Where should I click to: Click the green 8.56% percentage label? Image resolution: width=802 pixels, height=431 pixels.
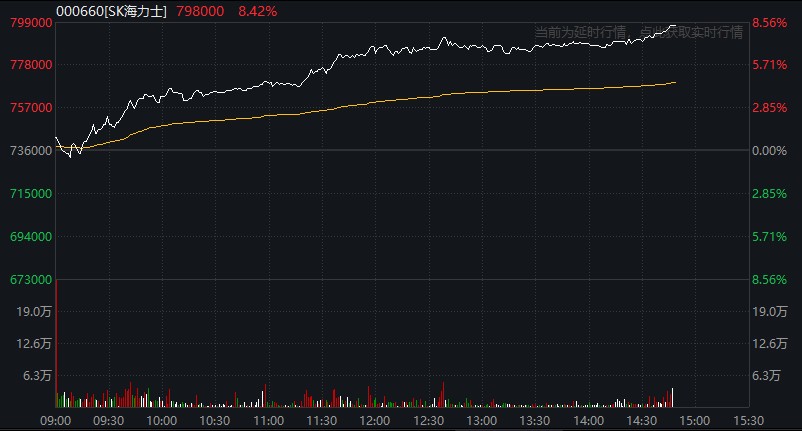coord(771,280)
